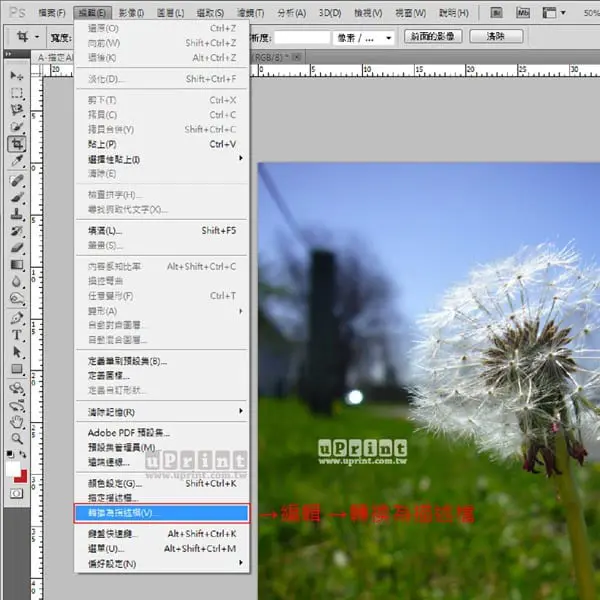Choose Adobe PDF 預設集... menu item
This screenshot has width=600, height=600.
162,433
